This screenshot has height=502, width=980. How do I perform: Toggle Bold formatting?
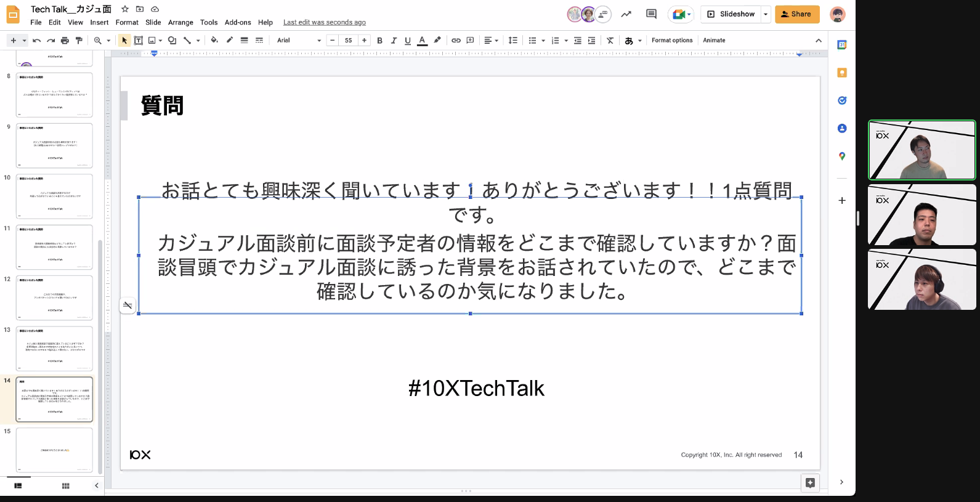pos(379,41)
